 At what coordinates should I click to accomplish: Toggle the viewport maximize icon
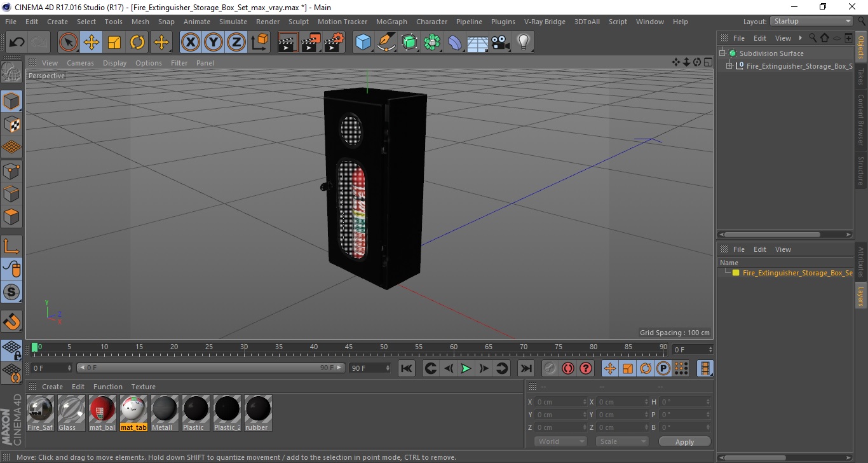tap(709, 62)
